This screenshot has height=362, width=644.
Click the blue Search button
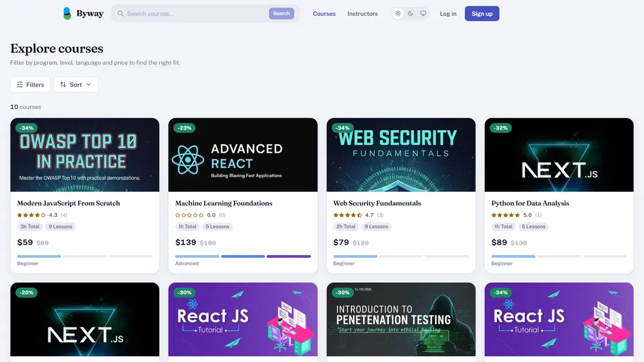pyautogui.click(x=281, y=14)
